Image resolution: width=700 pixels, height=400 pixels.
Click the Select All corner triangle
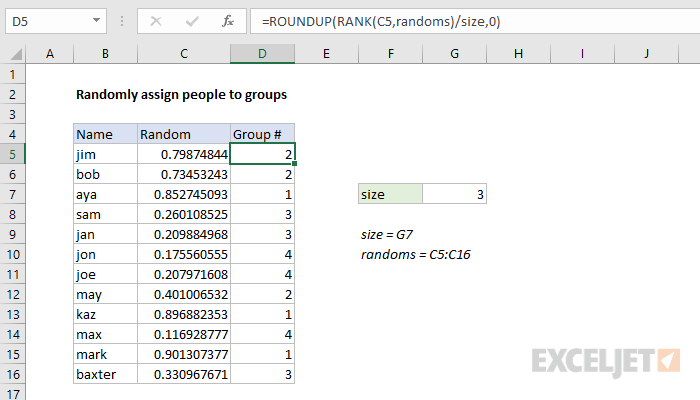pos(12,53)
